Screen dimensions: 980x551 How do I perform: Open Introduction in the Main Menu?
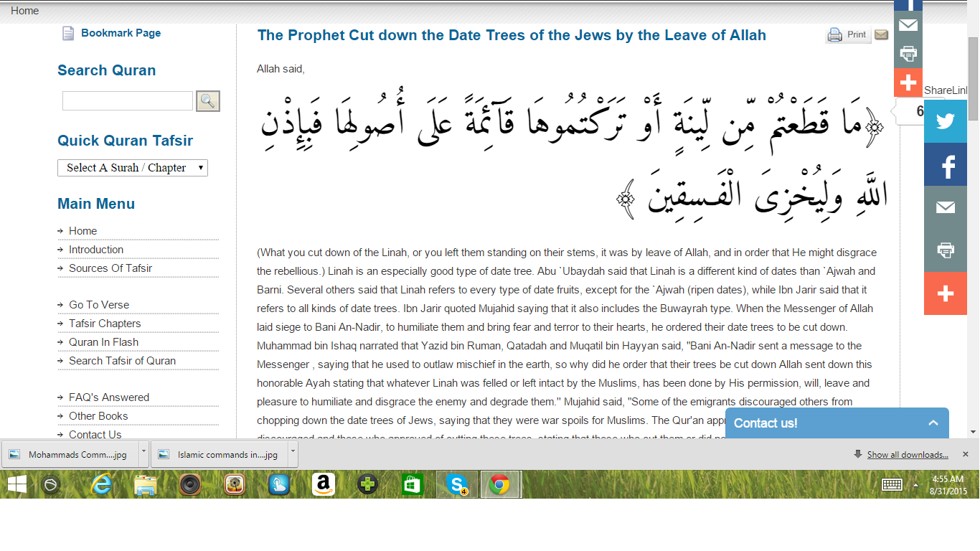coord(96,250)
